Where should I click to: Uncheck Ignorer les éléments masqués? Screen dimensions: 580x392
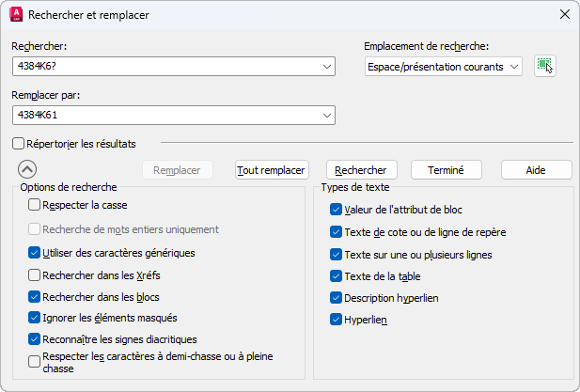coord(35,318)
